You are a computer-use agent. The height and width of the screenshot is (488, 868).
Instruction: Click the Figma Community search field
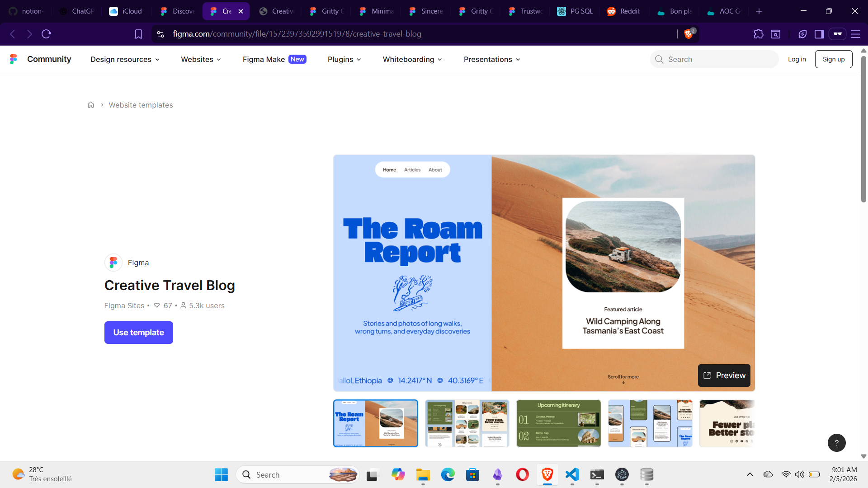pyautogui.click(x=714, y=59)
